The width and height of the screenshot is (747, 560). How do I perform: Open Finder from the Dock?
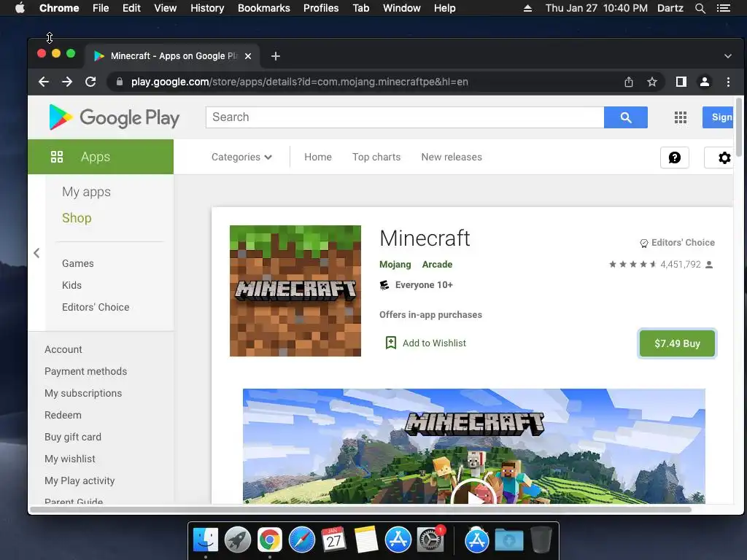[x=206, y=540]
